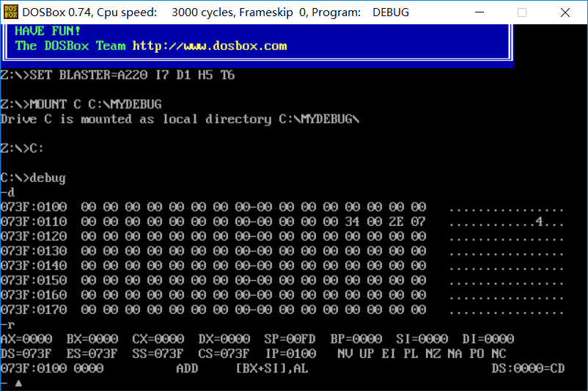The width and height of the screenshot is (588, 391).
Task: Click the Z:\>C: command line
Action: [x=22, y=148]
